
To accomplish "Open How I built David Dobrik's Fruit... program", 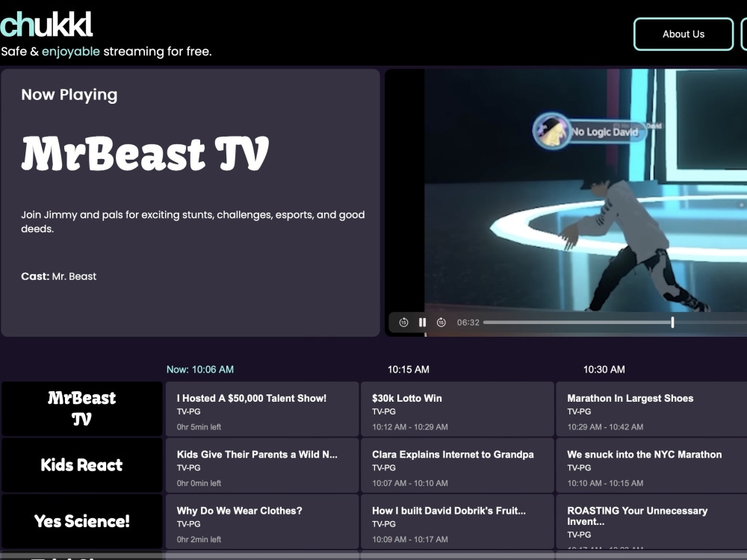I will [x=457, y=521].
